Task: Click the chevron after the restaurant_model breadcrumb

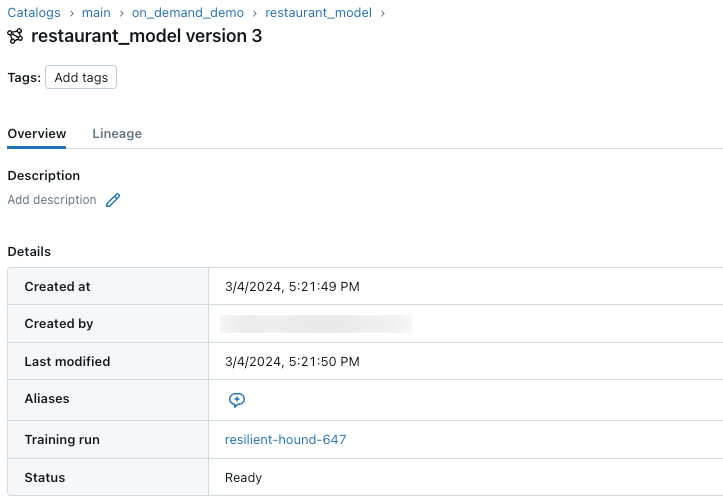Action: point(383,13)
